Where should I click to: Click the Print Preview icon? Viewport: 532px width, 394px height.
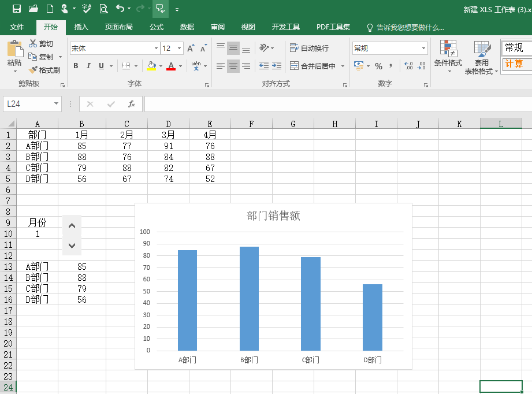(x=103, y=9)
